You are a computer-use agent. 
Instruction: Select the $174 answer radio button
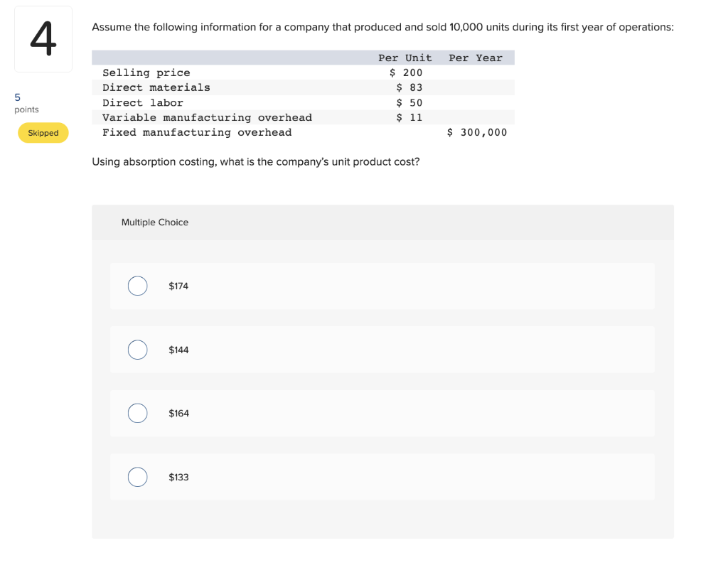(x=137, y=286)
